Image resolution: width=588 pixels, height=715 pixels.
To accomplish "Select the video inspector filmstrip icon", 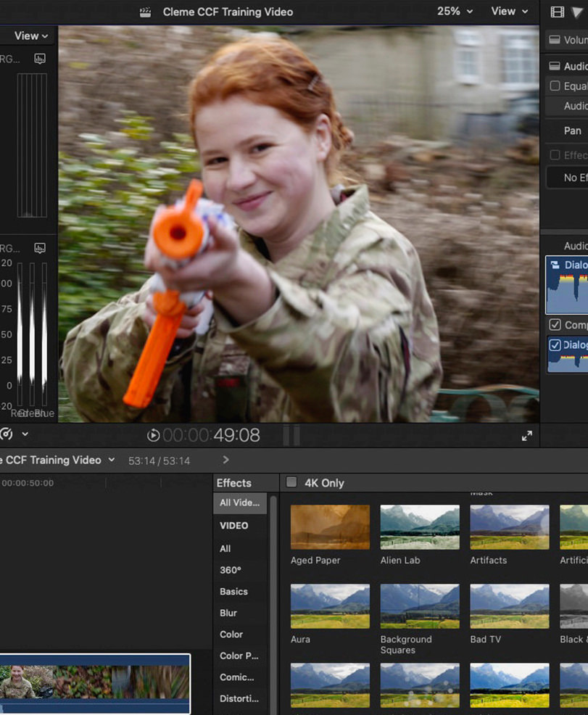I will [557, 12].
